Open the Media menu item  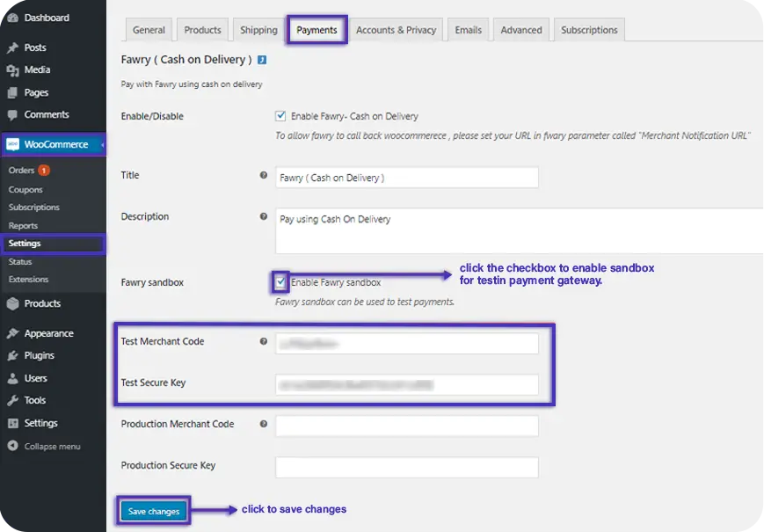(x=37, y=69)
